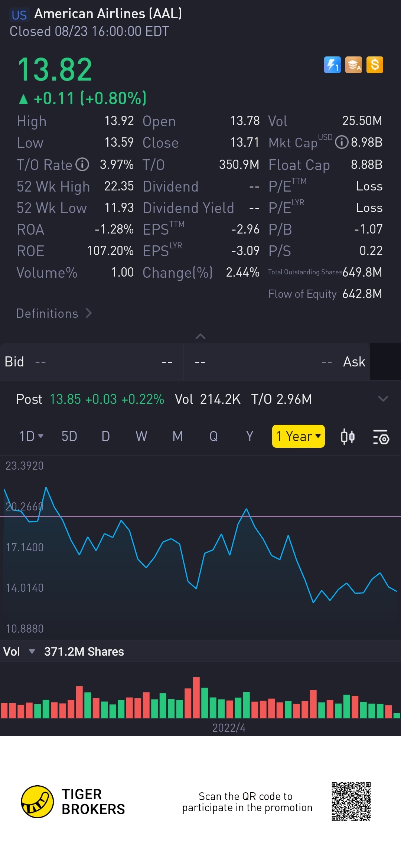Open the Mkt Cap info icon
Image resolution: width=401 pixels, height=868 pixels.
[342, 142]
